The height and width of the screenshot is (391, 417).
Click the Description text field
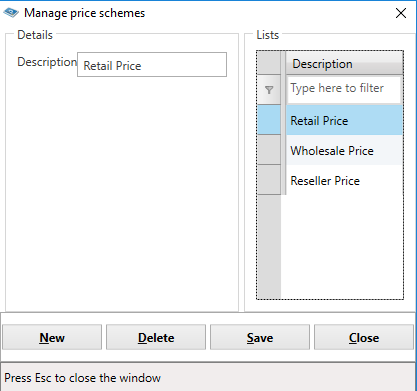click(152, 65)
